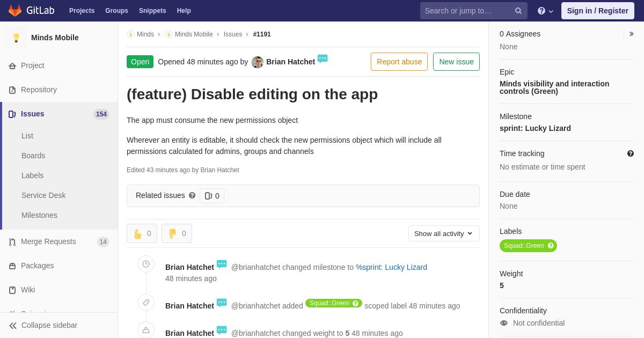Focus the Search or jump to field

[x=474, y=11]
